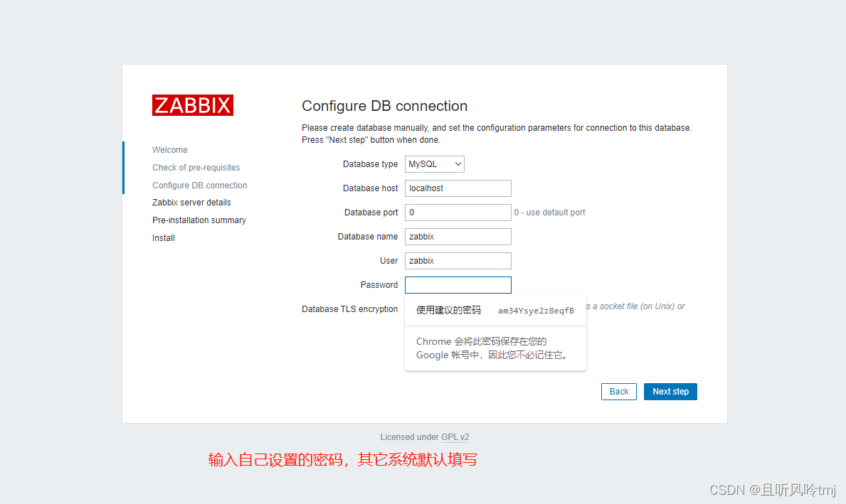Go to Check of pre-requisites step
This screenshot has height=504, width=846.
(196, 168)
